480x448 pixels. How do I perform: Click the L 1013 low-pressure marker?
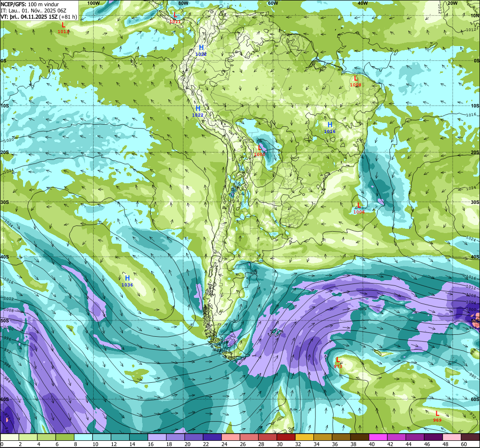click(63, 27)
